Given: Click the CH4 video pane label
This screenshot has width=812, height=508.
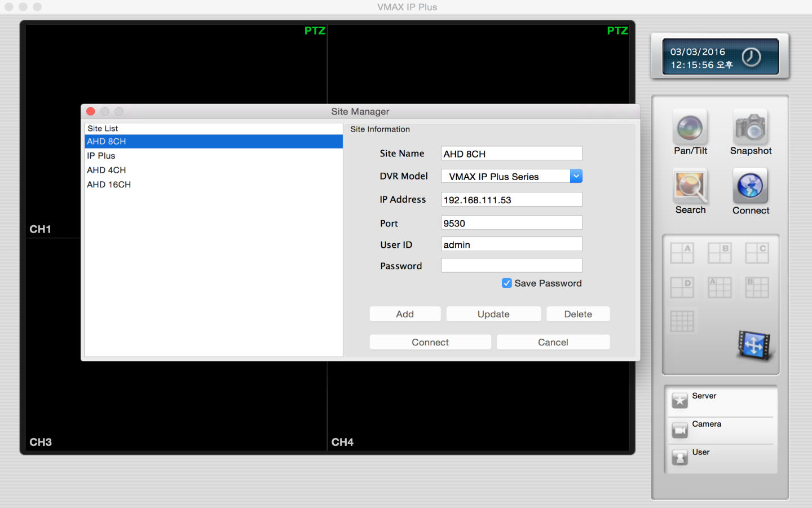Looking at the screenshot, I should point(342,442).
